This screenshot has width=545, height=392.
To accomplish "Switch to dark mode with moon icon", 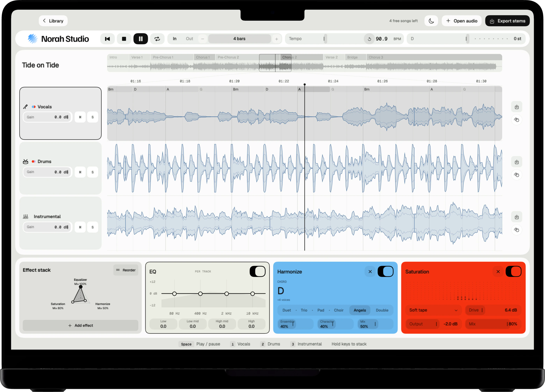I will 431,21.
